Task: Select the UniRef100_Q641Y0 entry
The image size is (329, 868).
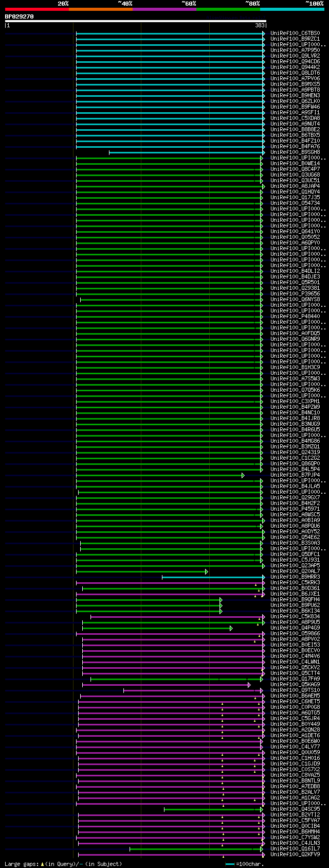Action: click(x=295, y=232)
